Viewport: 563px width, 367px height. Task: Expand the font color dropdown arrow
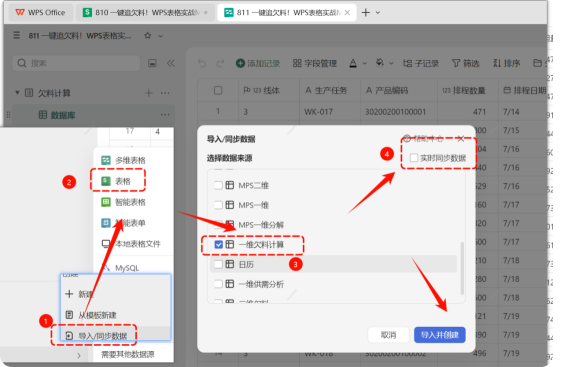(x=364, y=64)
